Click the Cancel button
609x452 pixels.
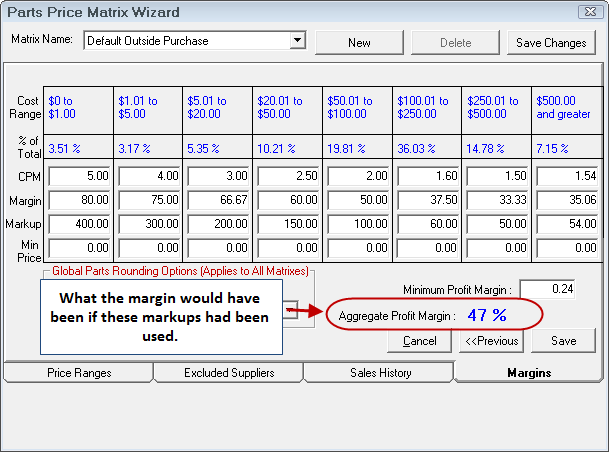tap(419, 341)
